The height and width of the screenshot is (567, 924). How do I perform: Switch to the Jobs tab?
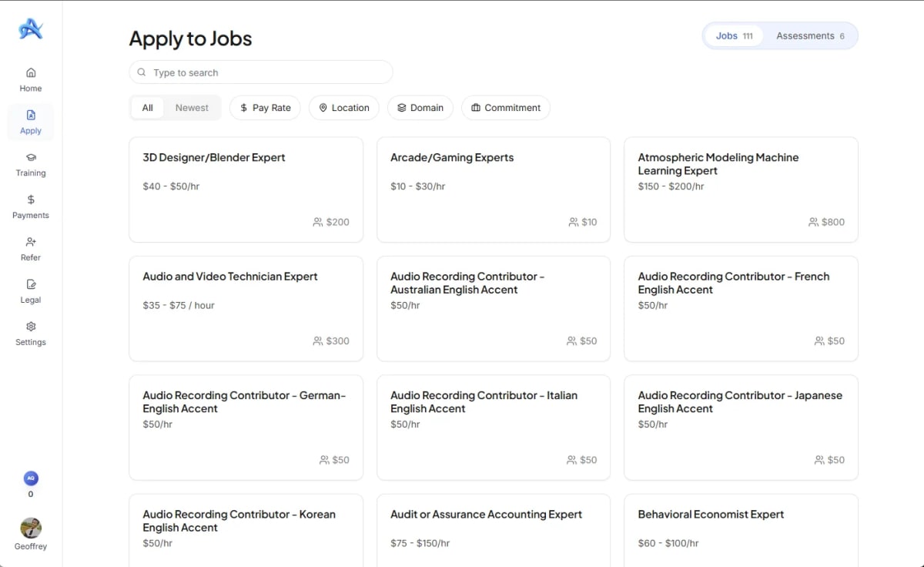point(734,36)
